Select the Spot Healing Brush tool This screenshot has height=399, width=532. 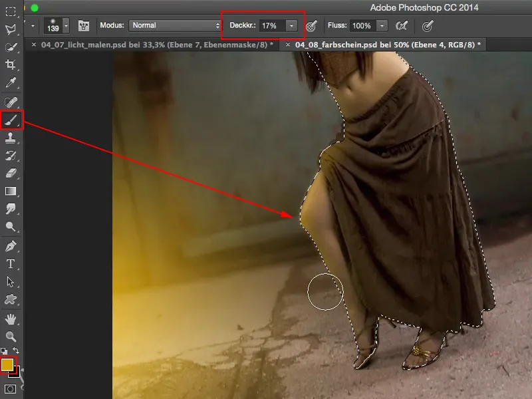click(x=11, y=102)
